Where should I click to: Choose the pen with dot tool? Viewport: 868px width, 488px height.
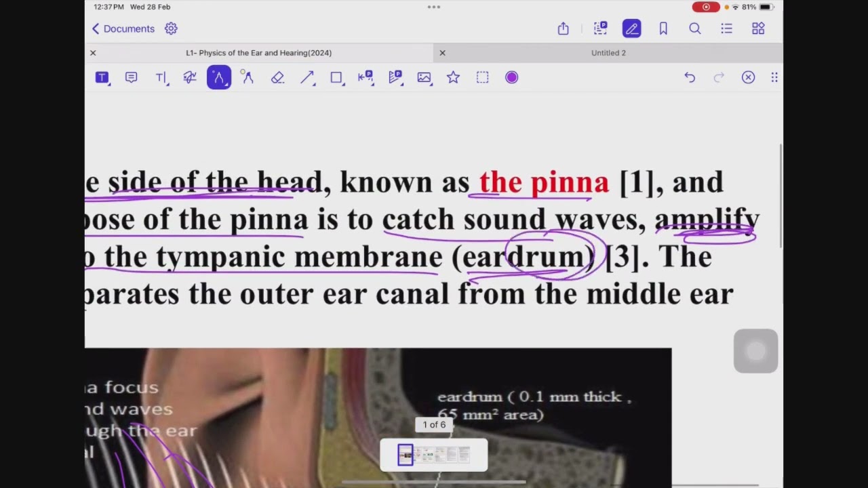[x=248, y=77]
